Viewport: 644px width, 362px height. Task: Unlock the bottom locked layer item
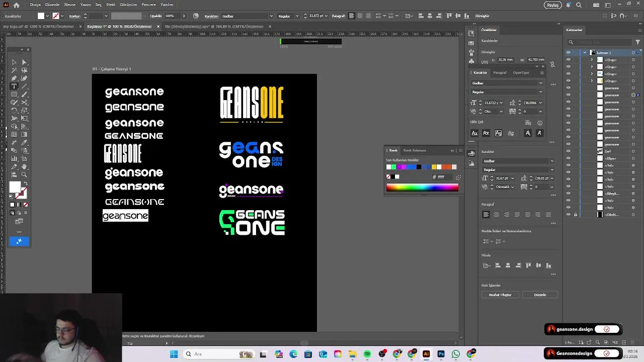(576, 215)
